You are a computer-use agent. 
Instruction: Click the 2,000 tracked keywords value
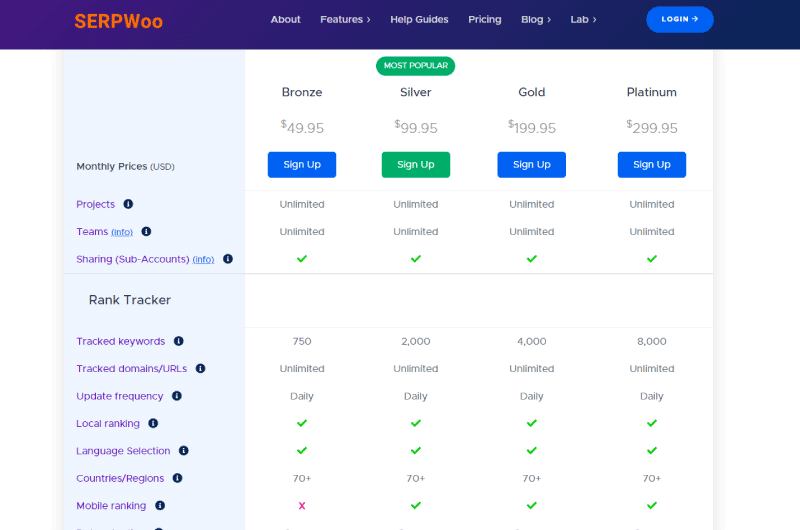(416, 341)
